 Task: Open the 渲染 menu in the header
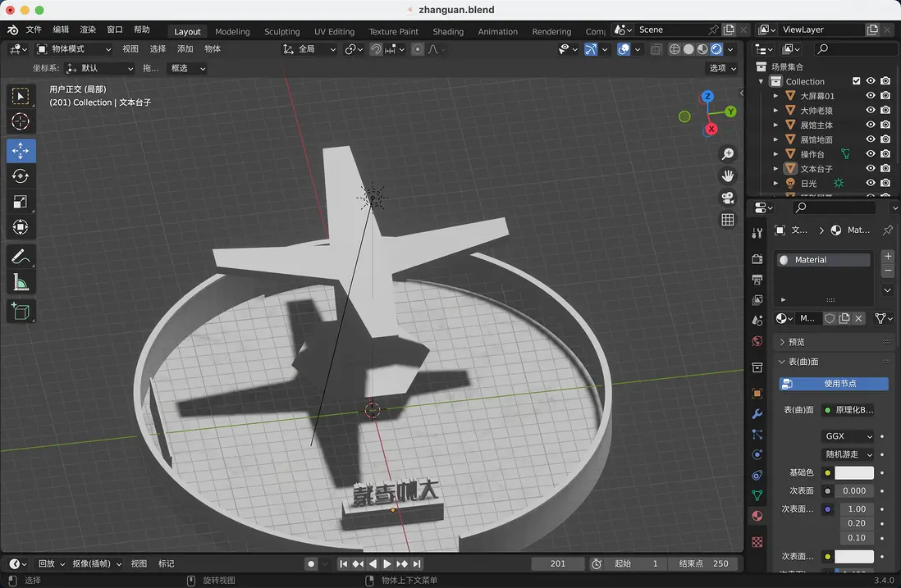[88, 30]
